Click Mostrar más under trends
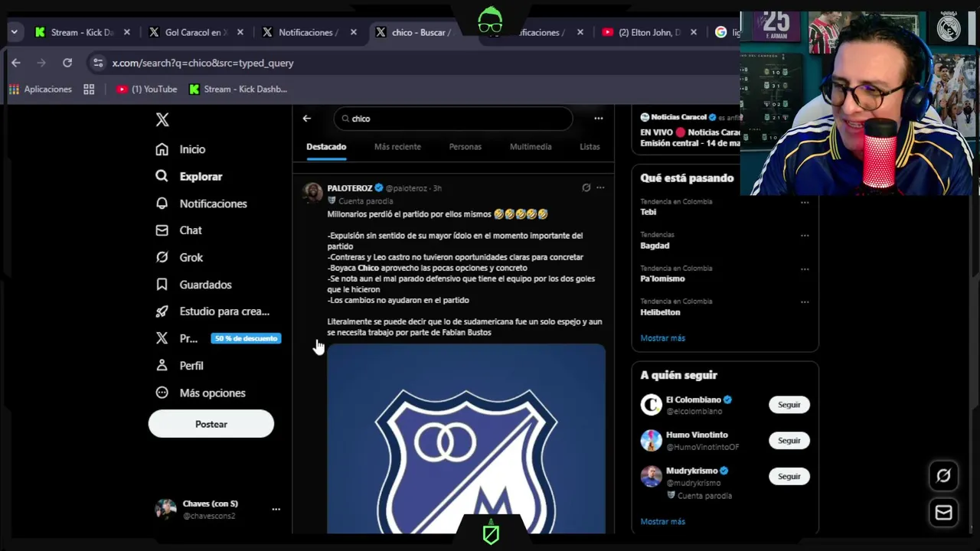 pos(662,337)
